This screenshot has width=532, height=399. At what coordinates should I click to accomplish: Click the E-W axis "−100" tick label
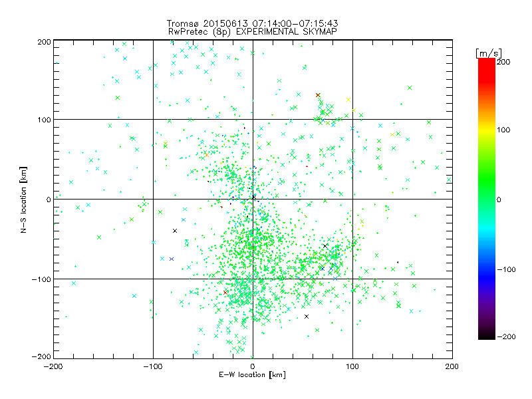point(153,366)
